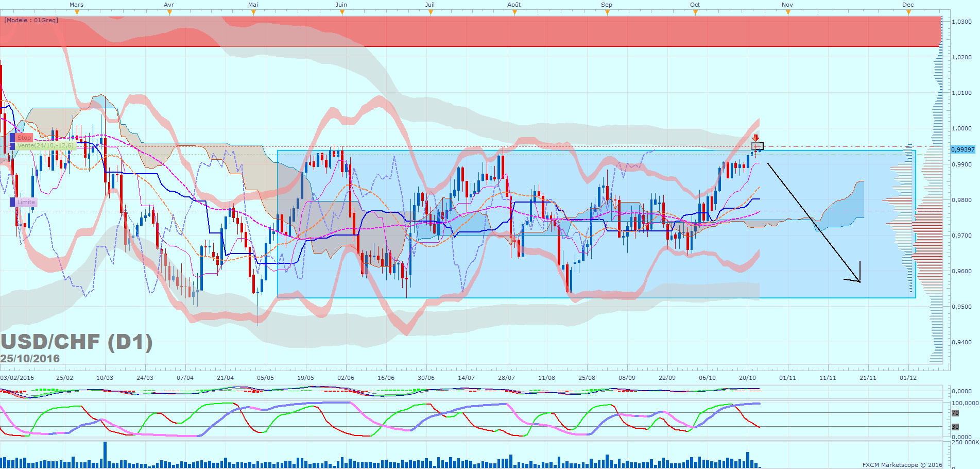
Task: Click the FXCM Marketscope copyright text
Action: (902, 465)
